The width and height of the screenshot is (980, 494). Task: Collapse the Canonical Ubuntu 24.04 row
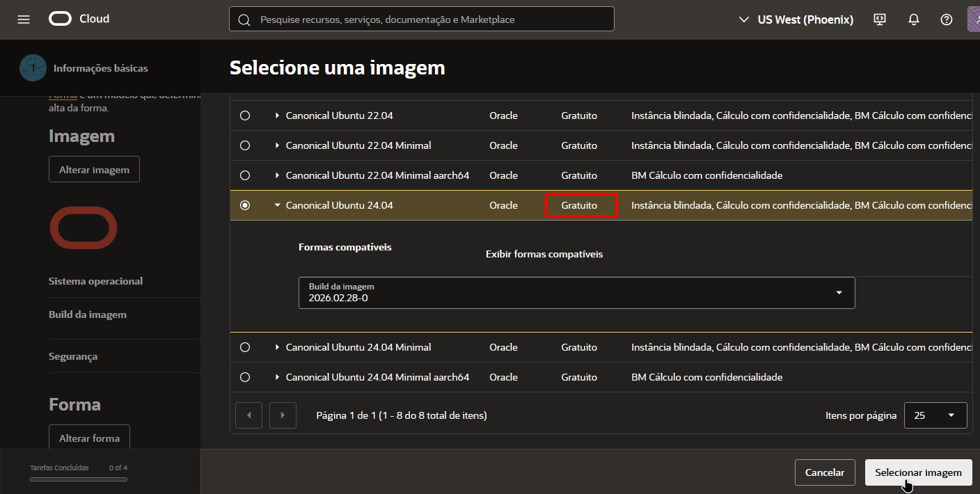277,205
